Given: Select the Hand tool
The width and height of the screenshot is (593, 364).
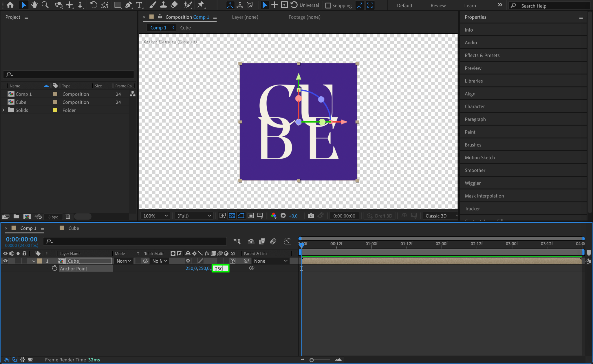Looking at the screenshot, I should [34, 5].
